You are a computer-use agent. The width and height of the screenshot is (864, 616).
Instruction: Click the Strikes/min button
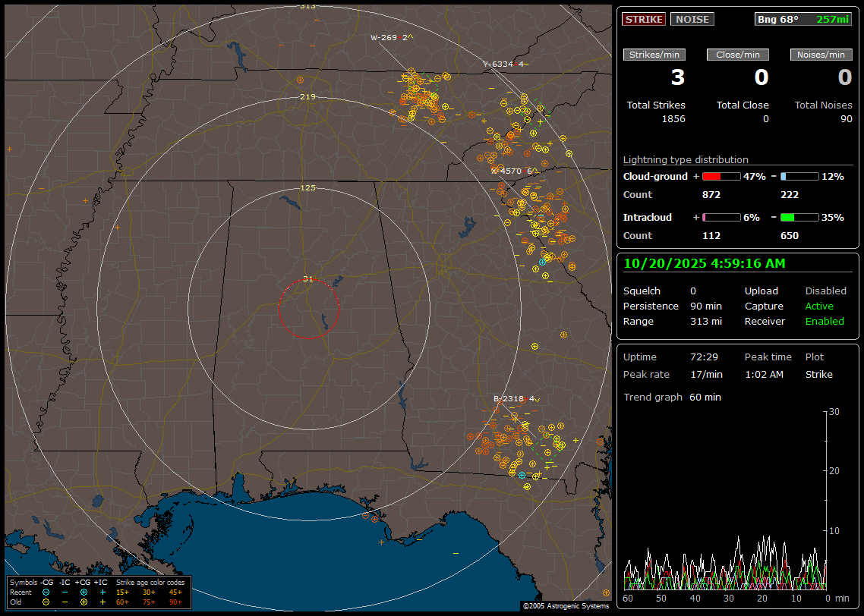pyautogui.click(x=654, y=55)
